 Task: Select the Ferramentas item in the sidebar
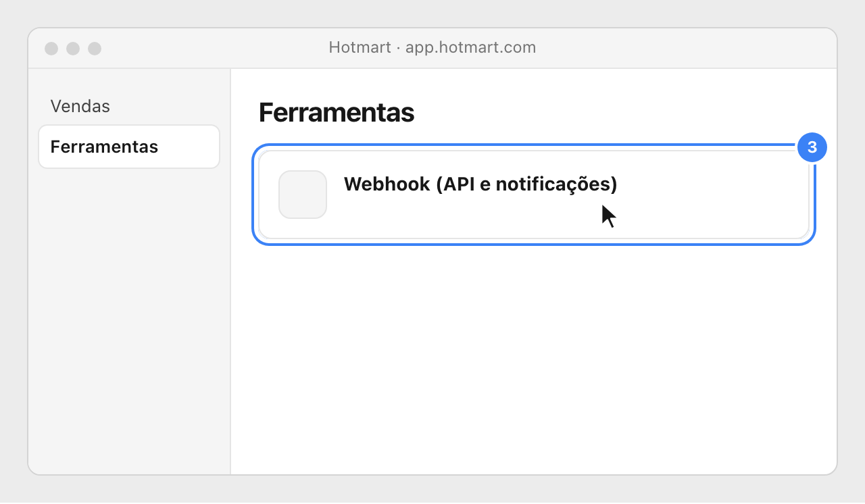click(x=129, y=147)
